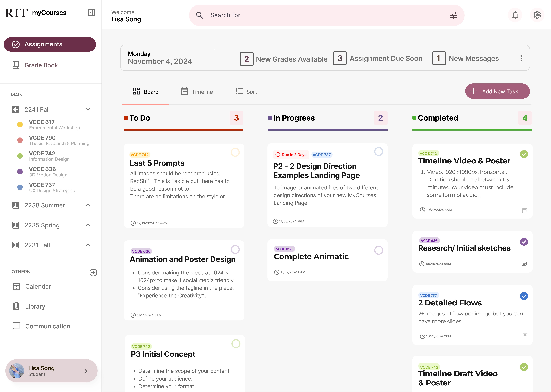
Task: Open the Last 5 Prompts card title
Action: tap(157, 163)
